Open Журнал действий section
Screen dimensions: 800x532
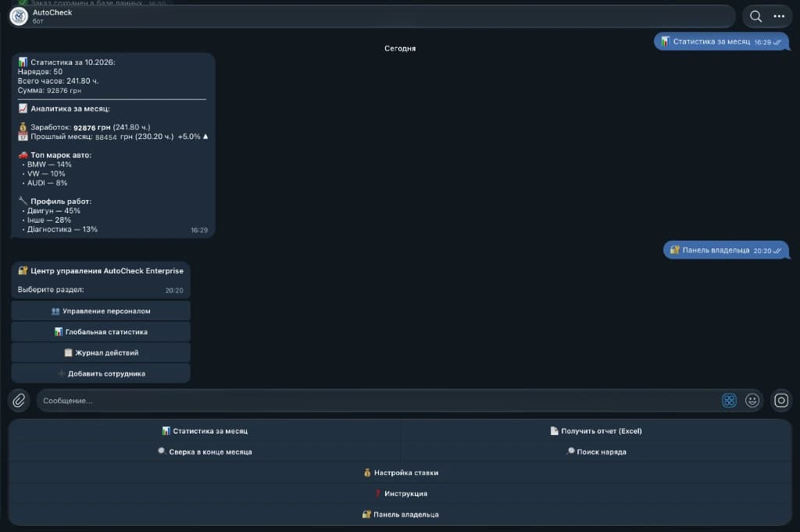coord(101,352)
